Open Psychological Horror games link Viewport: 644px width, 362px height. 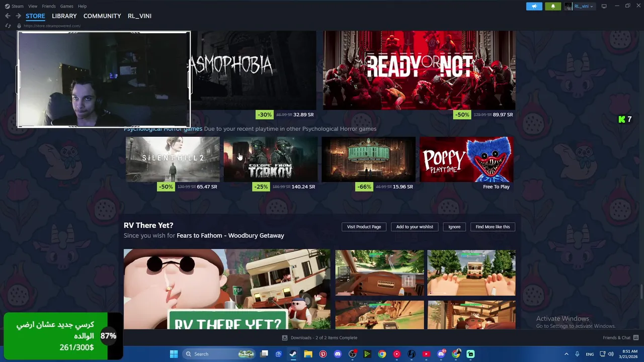[x=163, y=129]
